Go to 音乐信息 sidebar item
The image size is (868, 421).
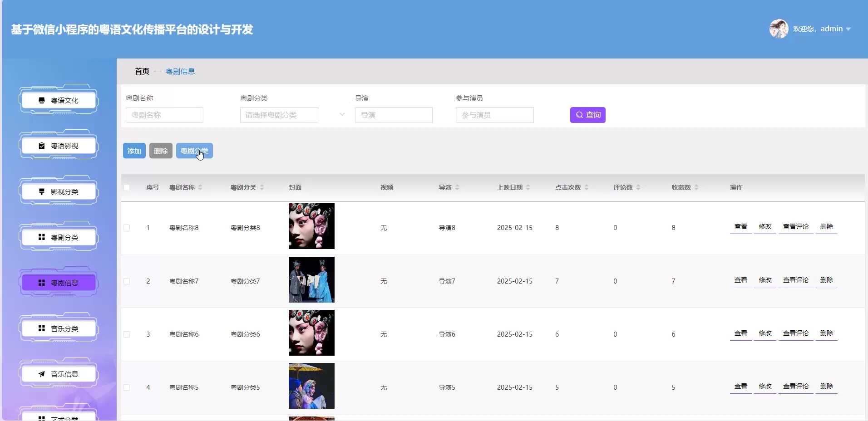59,374
